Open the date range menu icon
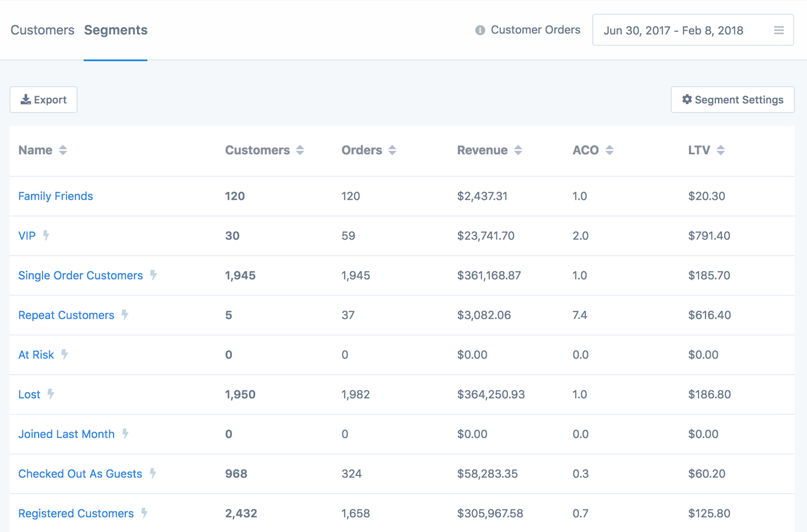This screenshot has height=532, width=807. click(x=779, y=30)
